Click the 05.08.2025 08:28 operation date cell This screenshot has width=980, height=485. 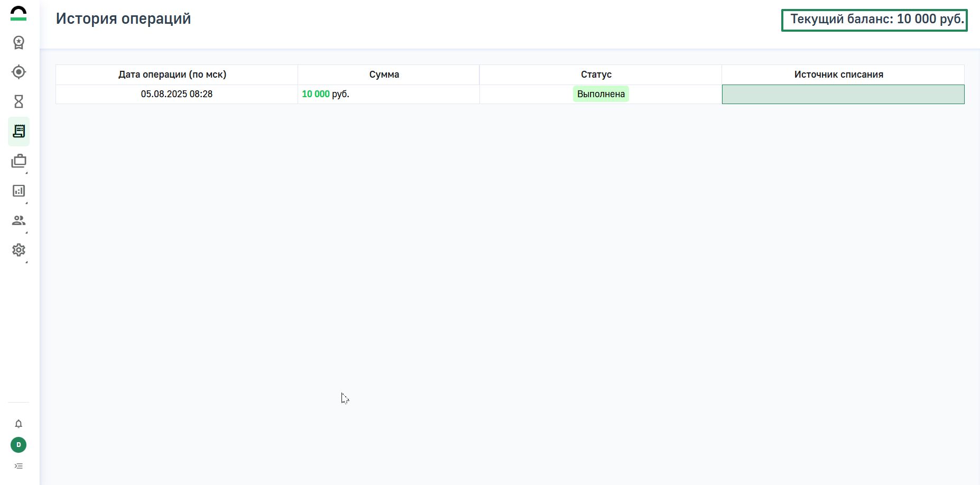tap(177, 94)
